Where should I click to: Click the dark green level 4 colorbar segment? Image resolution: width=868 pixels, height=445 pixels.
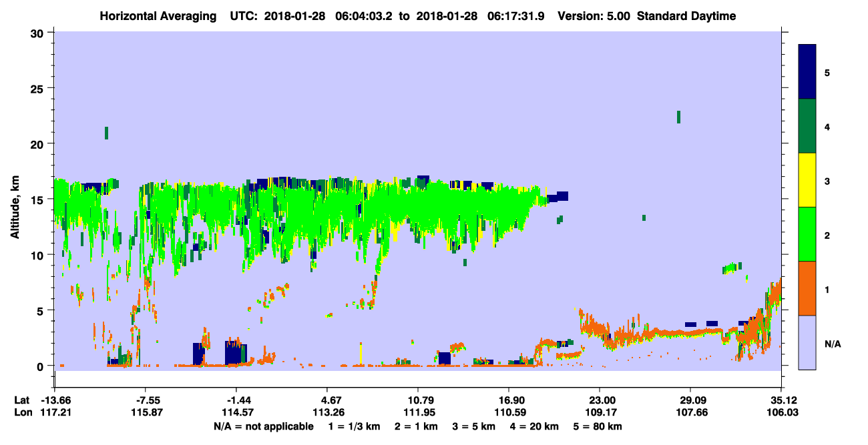tap(807, 126)
